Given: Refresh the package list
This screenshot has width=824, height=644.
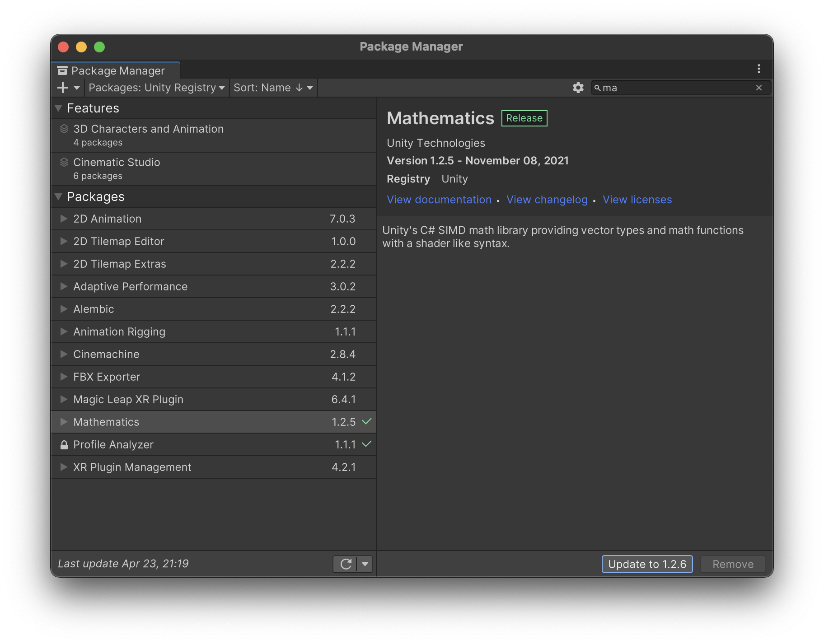Looking at the screenshot, I should pos(346,564).
